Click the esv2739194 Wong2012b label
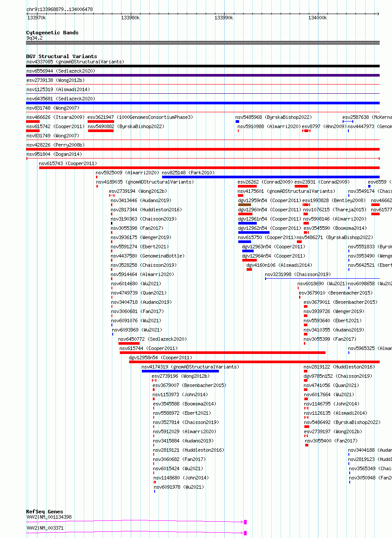The image size is (392, 538). click(138, 191)
